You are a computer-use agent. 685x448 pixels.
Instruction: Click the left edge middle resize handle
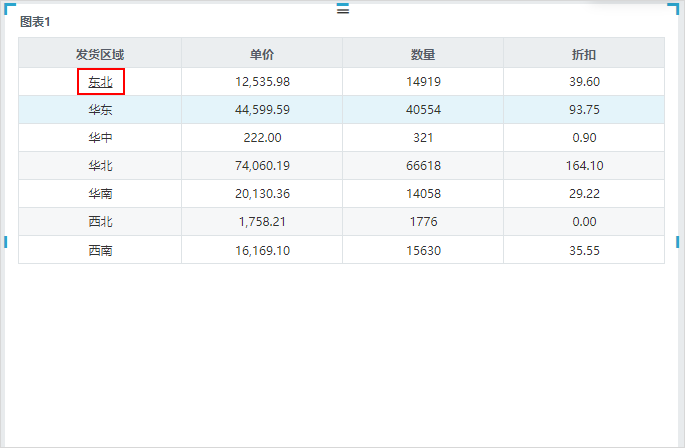click(5, 242)
